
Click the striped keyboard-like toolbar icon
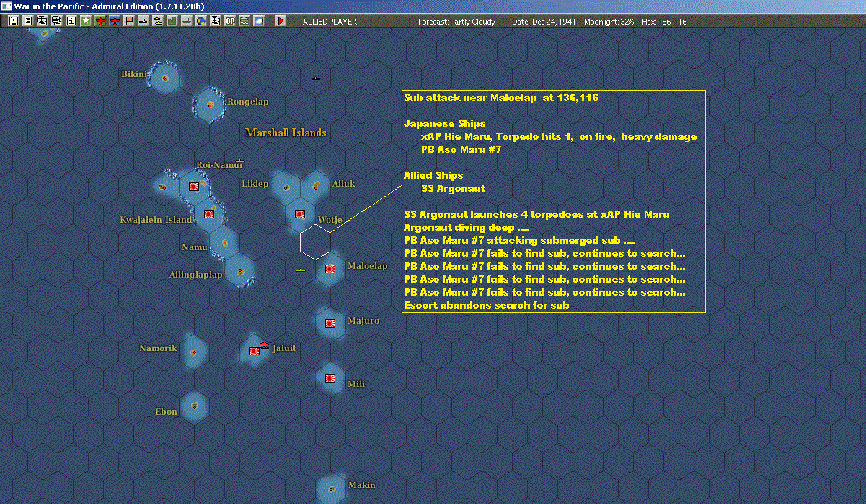click(244, 21)
